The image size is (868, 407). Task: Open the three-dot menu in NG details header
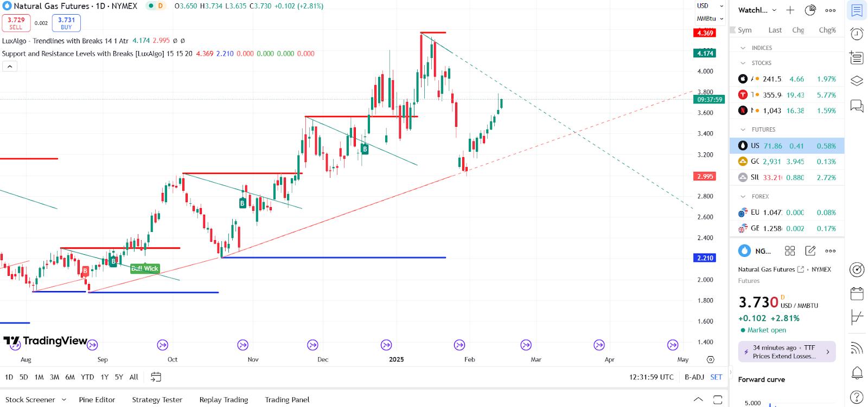click(831, 251)
